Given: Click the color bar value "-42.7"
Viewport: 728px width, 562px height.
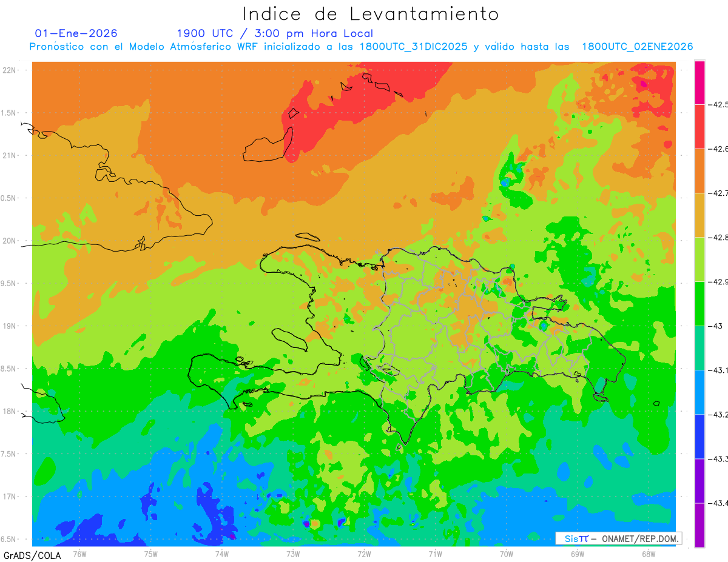Looking at the screenshot, I should [x=719, y=193].
